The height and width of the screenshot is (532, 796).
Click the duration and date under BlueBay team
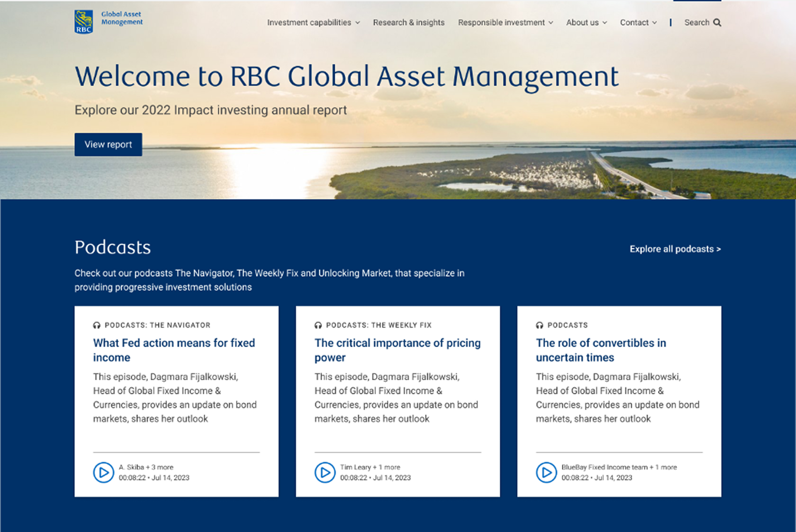tap(597, 478)
